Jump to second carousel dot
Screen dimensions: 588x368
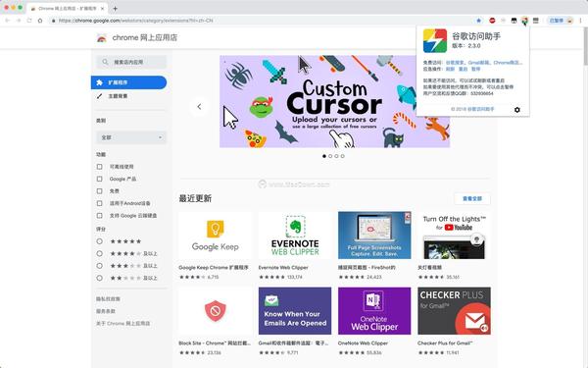click(330, 156)
